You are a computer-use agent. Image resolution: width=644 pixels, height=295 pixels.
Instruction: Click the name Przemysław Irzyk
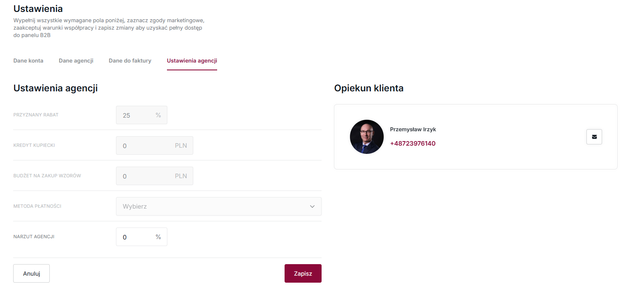point(413,130)
